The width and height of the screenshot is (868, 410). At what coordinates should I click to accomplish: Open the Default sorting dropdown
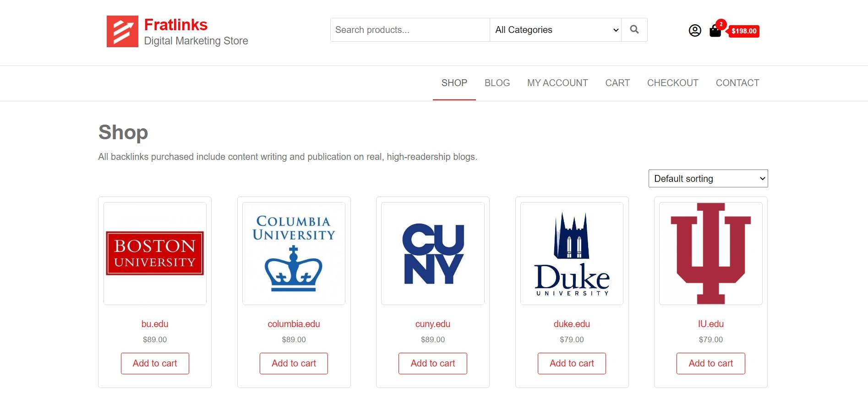click(x=708, y=179)
